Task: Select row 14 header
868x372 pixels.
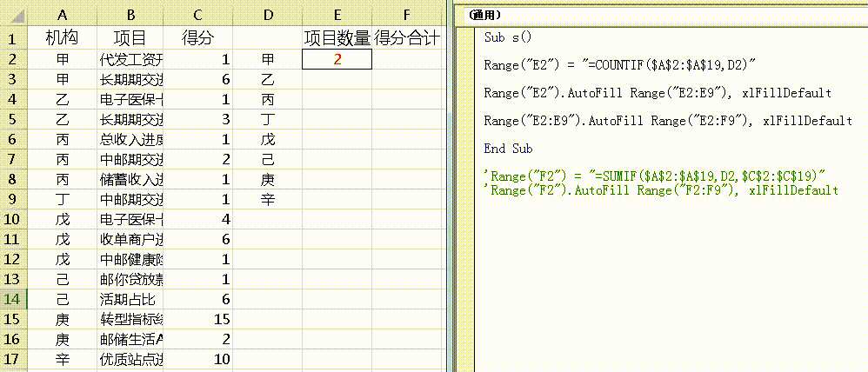Action: 13,299
